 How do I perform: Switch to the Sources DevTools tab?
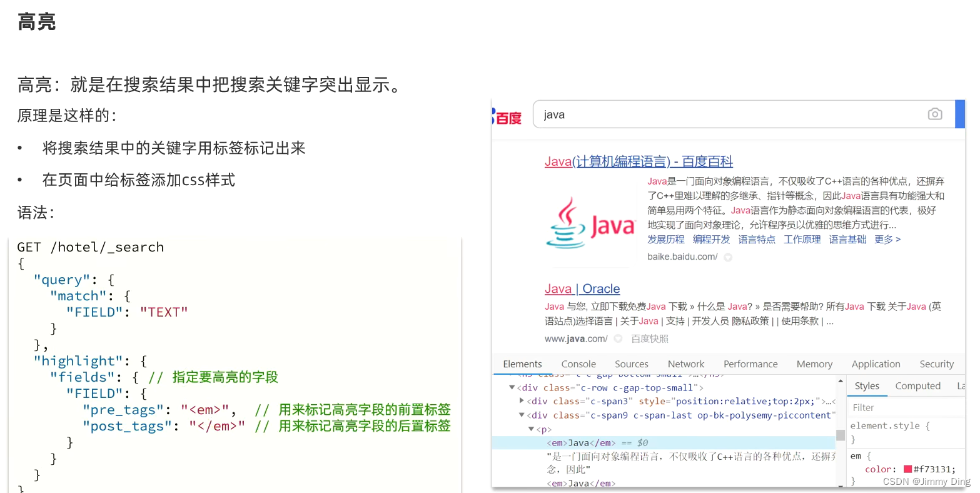632,364
